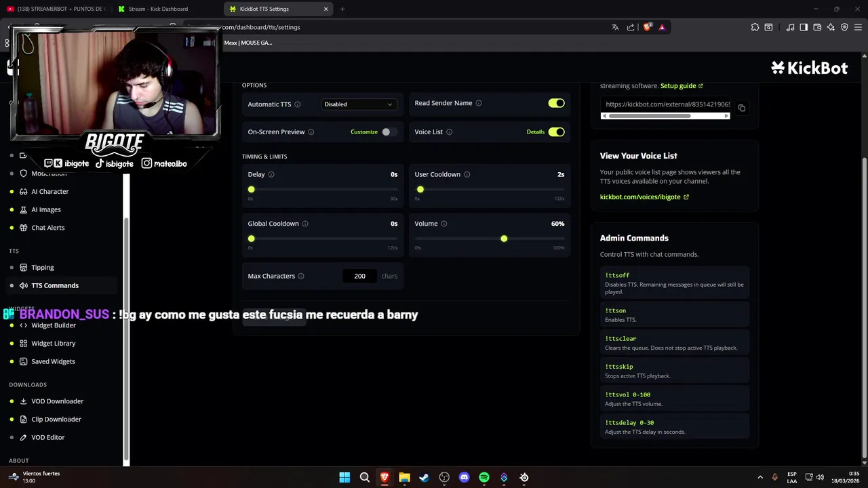Switch to the STREAMERBOT YouTube tab
Image resolution: width=868 pixels, height=488 pixels.
57,9
